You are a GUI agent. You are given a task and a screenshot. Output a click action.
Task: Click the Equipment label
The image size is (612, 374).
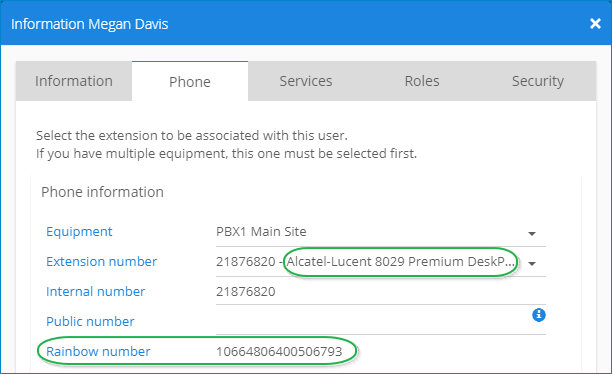pos(79,232)
